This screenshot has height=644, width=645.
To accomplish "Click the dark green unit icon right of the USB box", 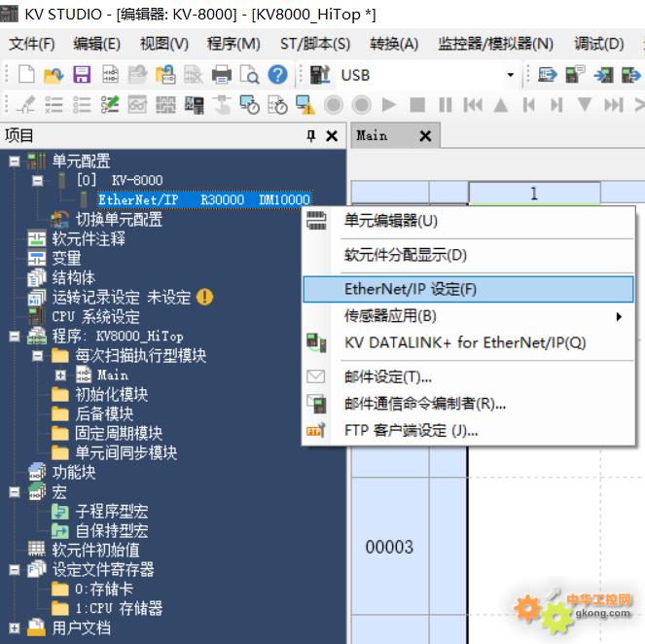I will [575, 75].
